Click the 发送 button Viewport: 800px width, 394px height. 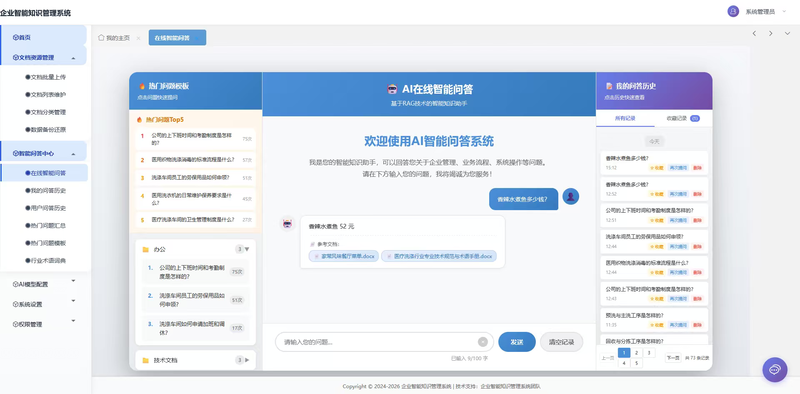(x=517, y=342)
